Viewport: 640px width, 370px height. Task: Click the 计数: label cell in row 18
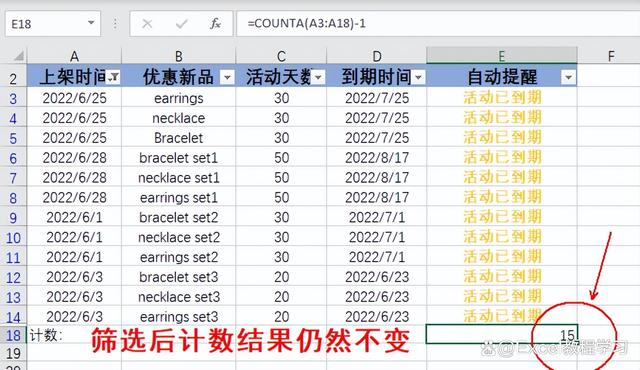(x=74, y=335)
